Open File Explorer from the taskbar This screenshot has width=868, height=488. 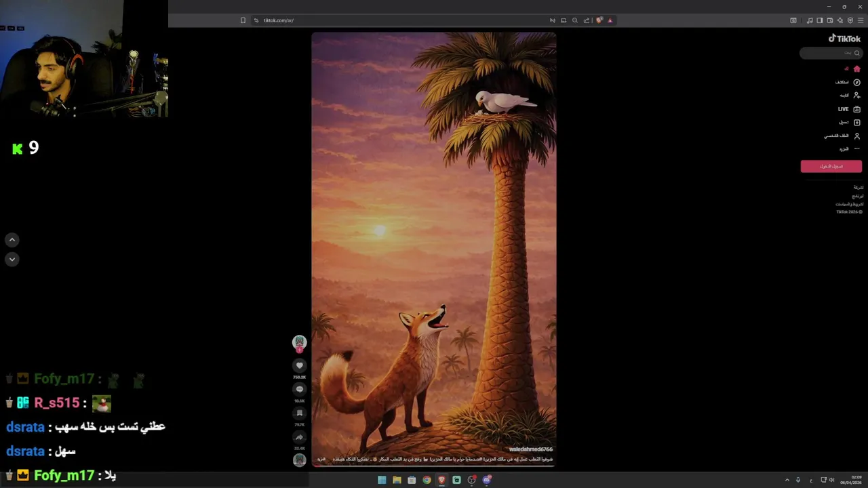(397, 480)
